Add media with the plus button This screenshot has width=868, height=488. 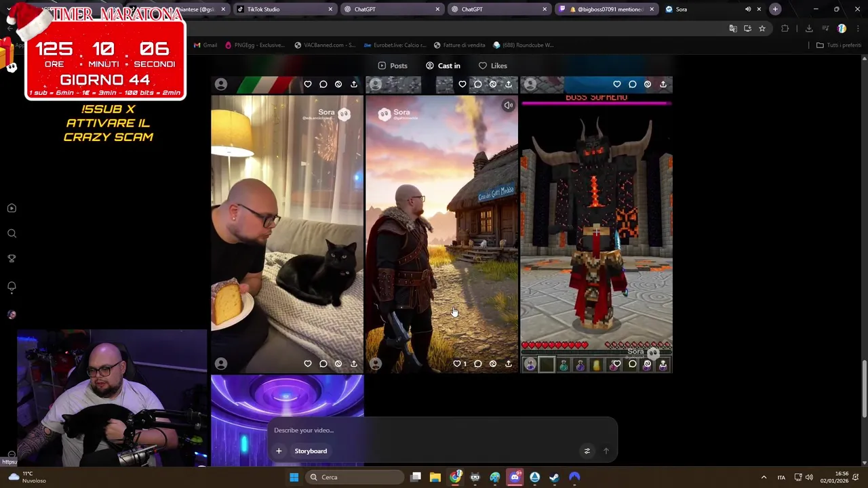[x=279, y=451]
